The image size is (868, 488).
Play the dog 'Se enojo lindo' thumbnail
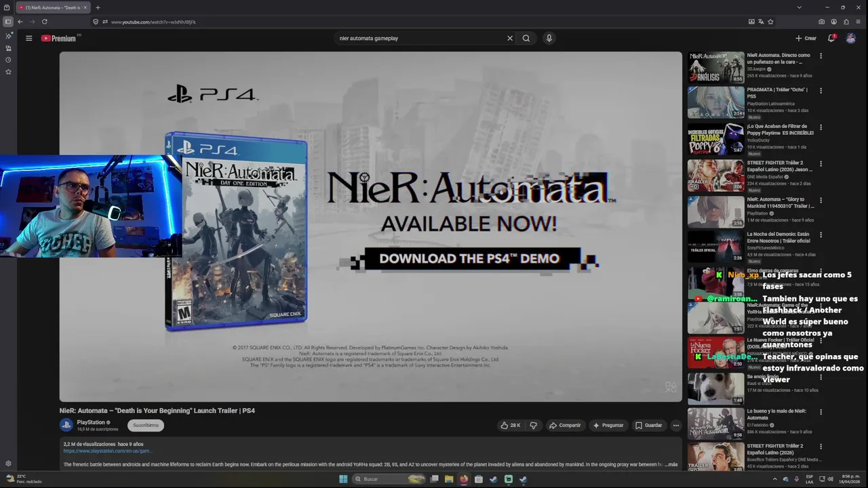coord(716,388)
